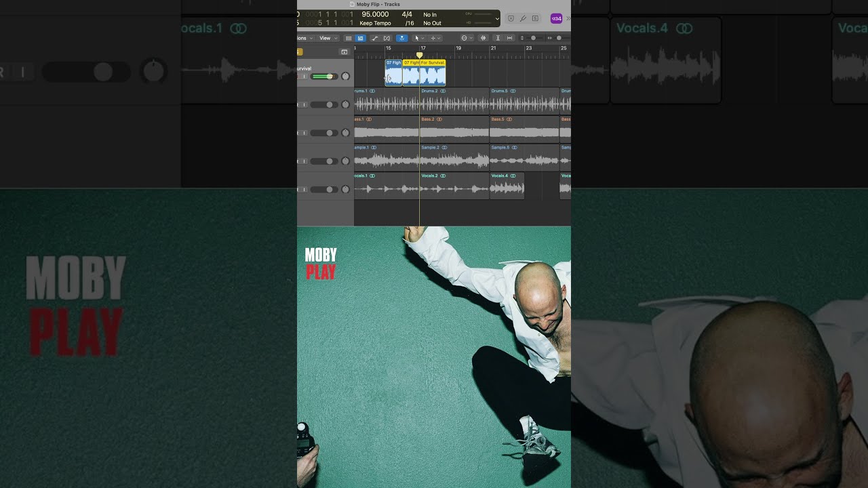The height and width of the screenshot is (488, 868).
Task: Adjust the horizontal zoom slider
Action: (x=559, y=38)
